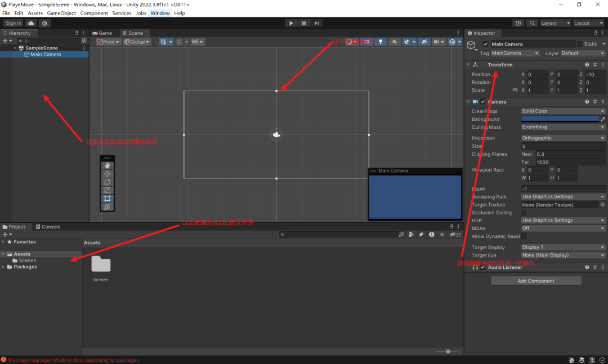The height and width of the screenshot is (364, 608).
Task: Click the Pause button
Action: tap(304, 23)
